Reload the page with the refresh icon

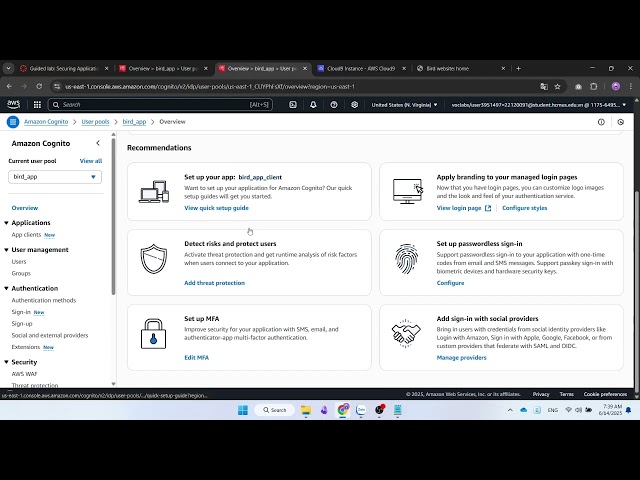click(x=39, y=86)
